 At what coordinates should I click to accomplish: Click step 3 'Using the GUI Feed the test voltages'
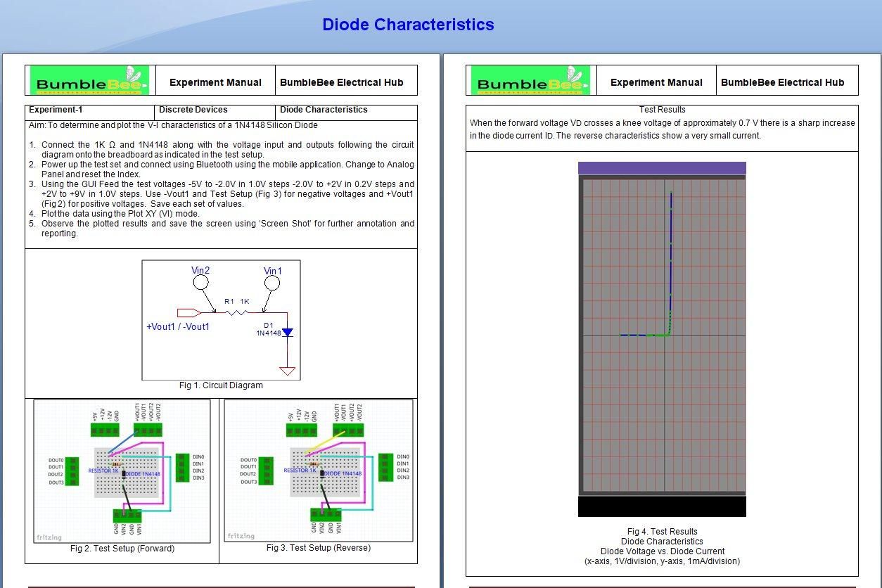[222, 194]
